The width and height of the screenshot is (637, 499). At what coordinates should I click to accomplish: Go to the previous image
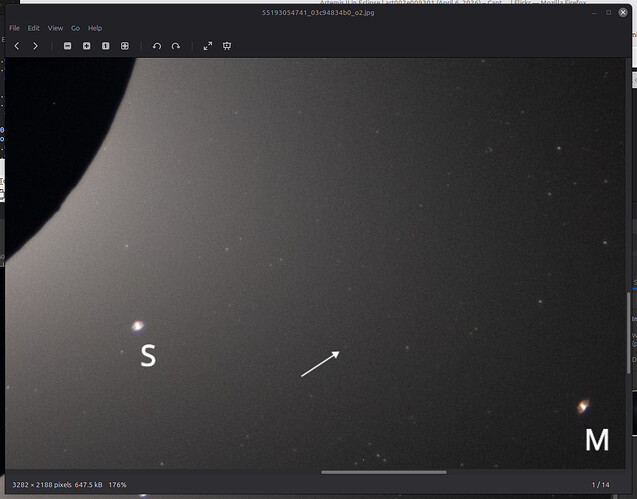[x=17, y=46]
